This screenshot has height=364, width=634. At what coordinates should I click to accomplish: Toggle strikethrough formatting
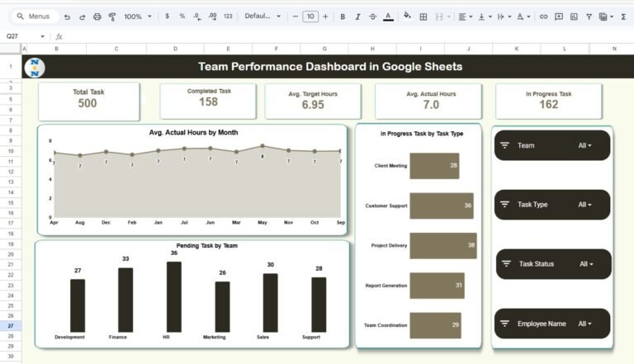(372, 17)
